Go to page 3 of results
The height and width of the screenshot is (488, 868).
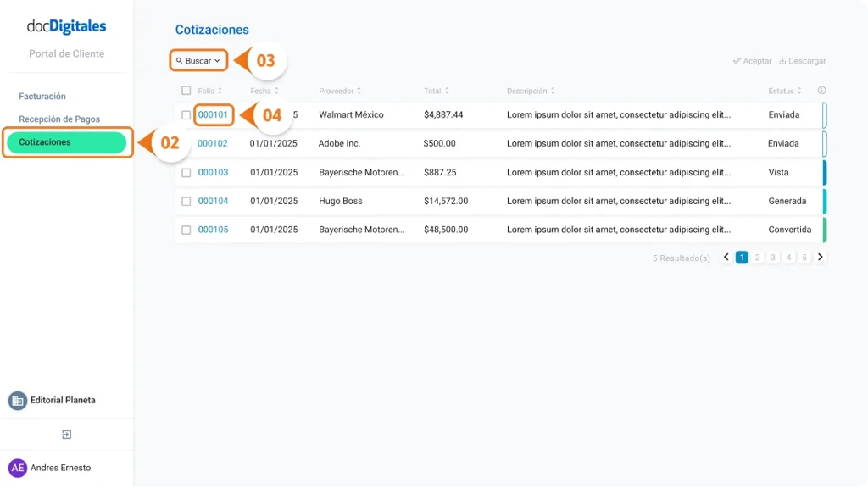click(772, 256)
